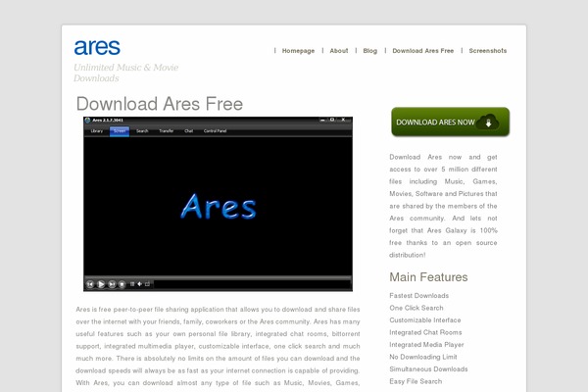The image size is (588, 392).
Task: Open the About navigation link
Action: coord(339,51)
